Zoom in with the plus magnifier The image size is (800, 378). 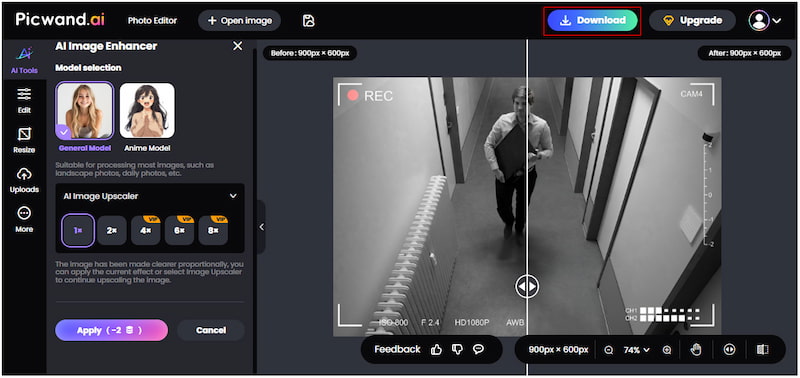[x=667, y=350]
